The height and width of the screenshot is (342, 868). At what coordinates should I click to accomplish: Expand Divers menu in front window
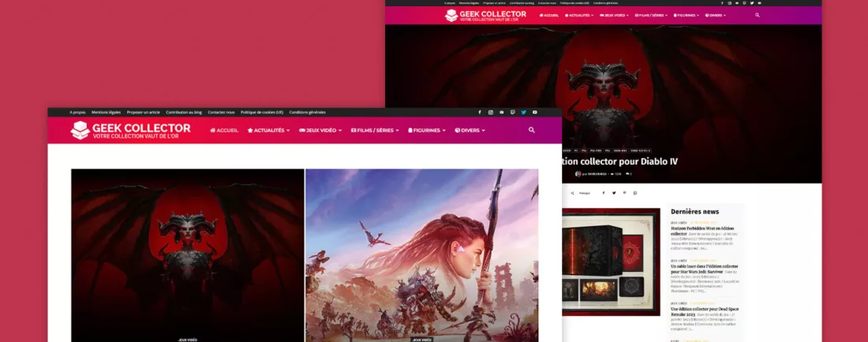pyautogui.click(x=470, y=130)
